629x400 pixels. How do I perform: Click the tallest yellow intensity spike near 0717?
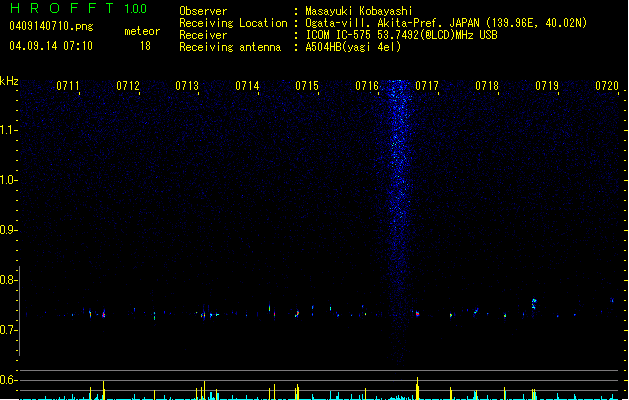(x=418, y=388)
